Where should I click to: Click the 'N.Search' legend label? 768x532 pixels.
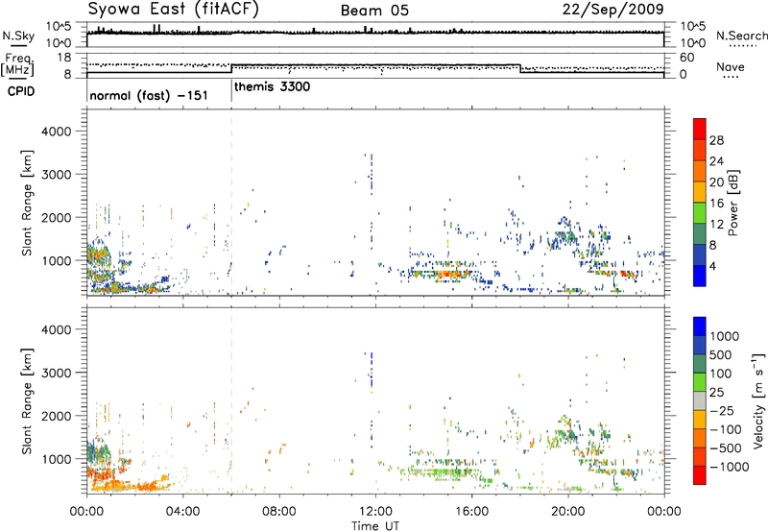tap(741, 36)
